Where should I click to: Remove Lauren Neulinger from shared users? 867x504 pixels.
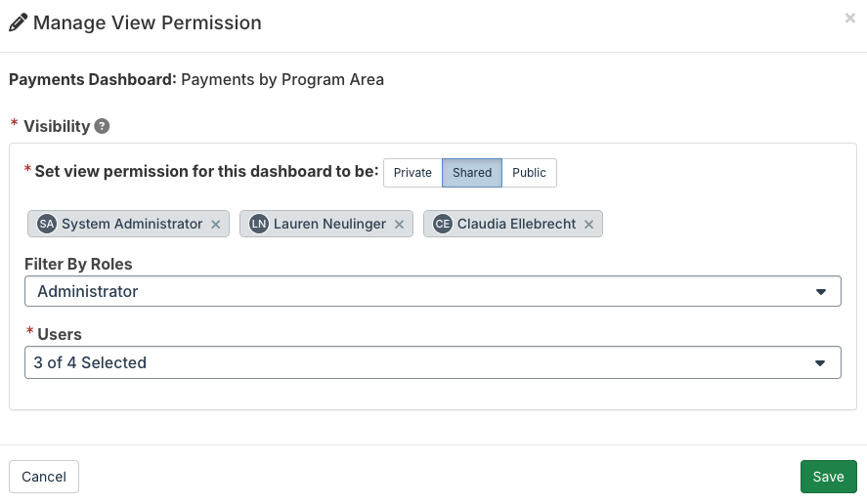tap(399, 225)
